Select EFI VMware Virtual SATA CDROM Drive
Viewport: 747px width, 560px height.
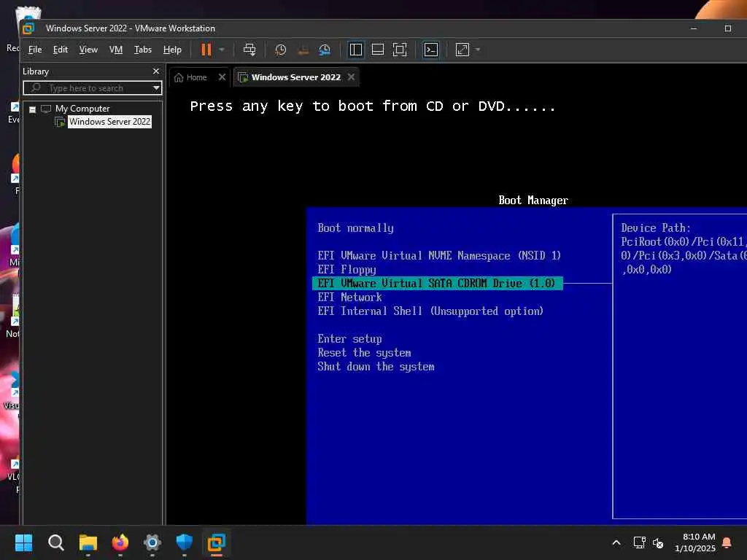pos(438,284)
